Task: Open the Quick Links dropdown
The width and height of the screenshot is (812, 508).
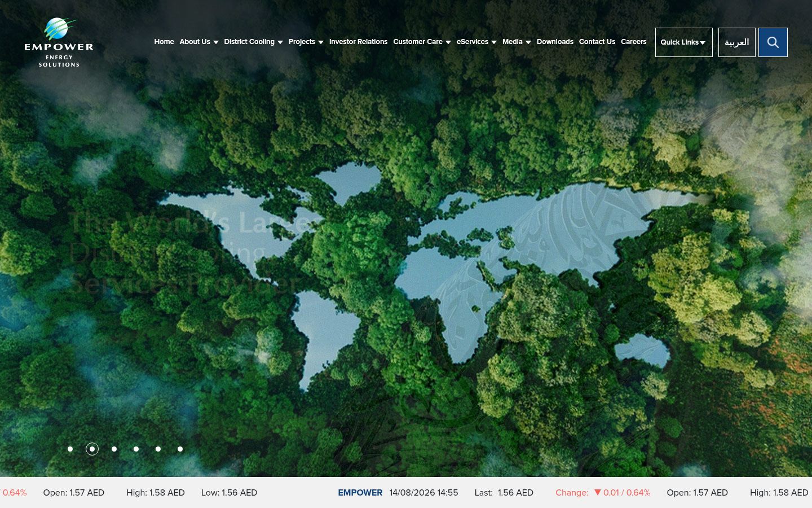Action: coord(683,42)
